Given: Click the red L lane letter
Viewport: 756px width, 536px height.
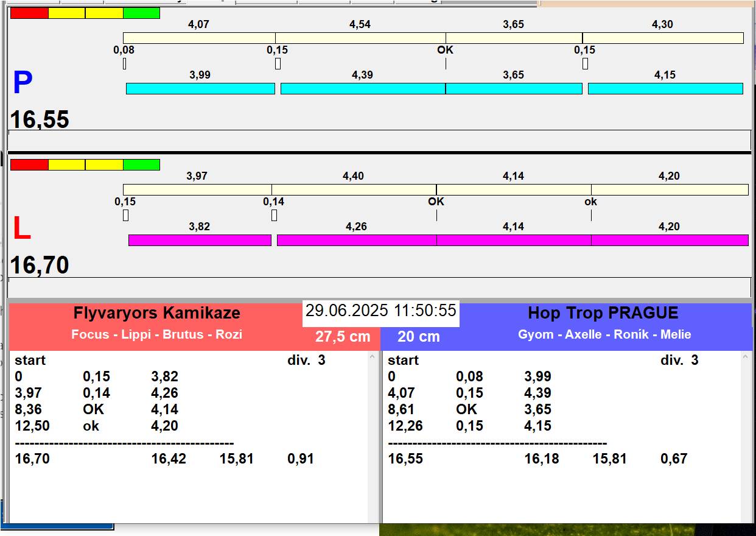Looking at the screenshot, I should (x=22, y=229).
